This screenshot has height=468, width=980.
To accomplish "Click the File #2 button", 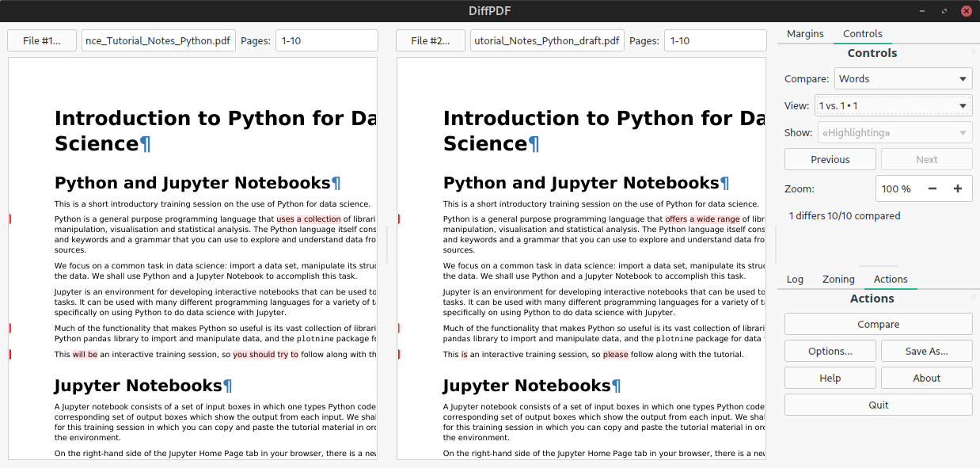I will tap(430, 40).
